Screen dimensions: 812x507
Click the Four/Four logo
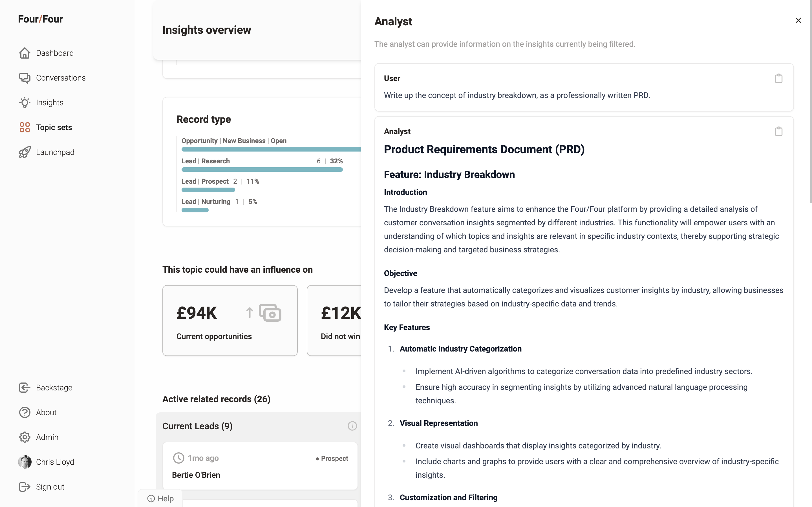point(40,19)
